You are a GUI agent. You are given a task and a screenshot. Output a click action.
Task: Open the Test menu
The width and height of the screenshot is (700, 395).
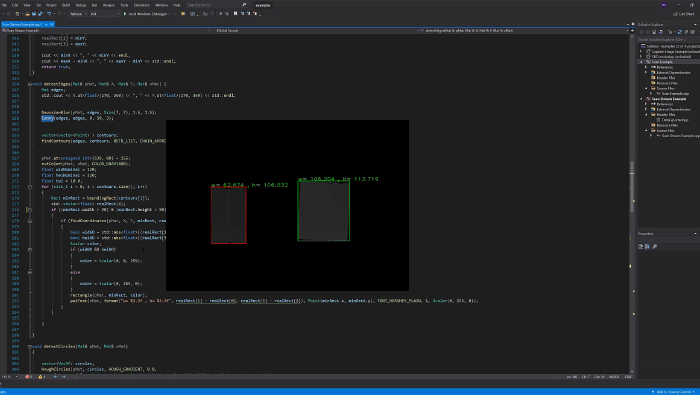tap(94, 5)
